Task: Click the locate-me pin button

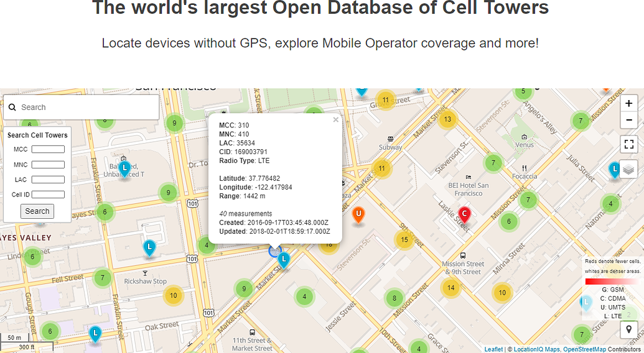Action: (628, 329)
